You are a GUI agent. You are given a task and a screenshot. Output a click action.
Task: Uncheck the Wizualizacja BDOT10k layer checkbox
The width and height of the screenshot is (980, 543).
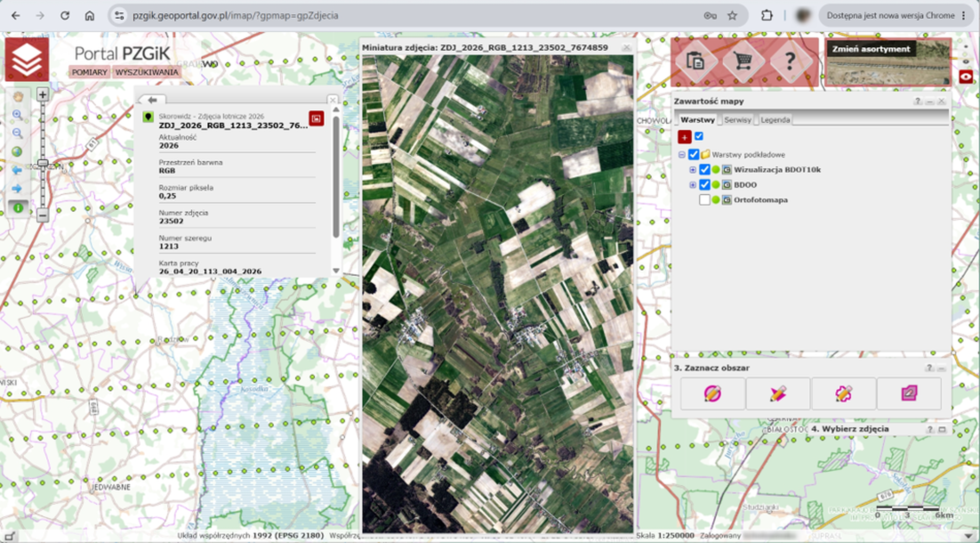[x=704, y=170]
